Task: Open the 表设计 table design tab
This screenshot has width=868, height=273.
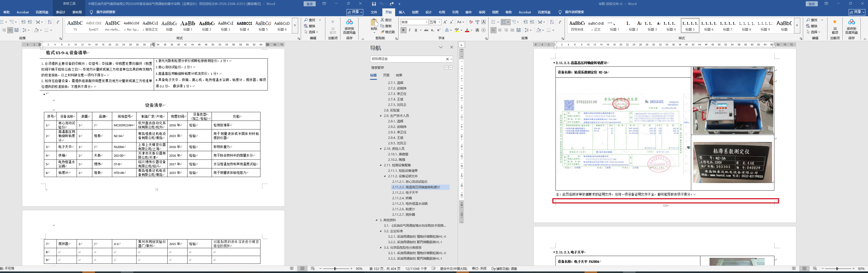Action: pyautogui.click(x=60, y=12)
